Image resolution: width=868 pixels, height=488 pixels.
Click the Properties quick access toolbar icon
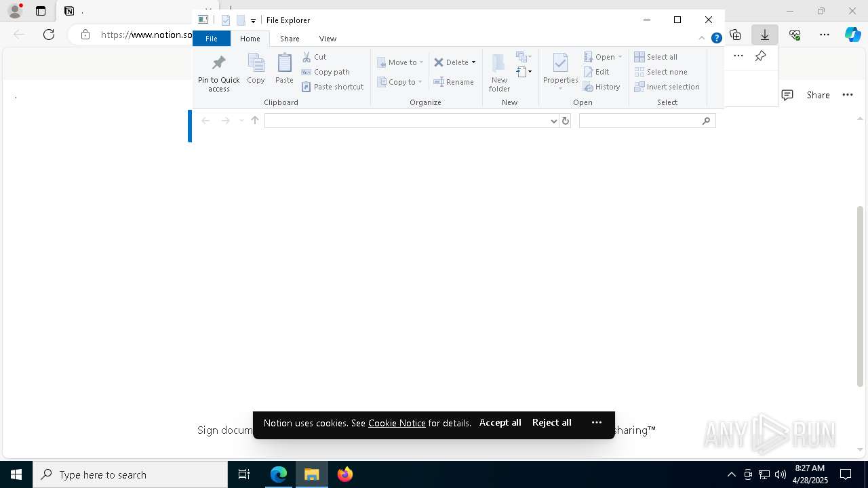226,20
